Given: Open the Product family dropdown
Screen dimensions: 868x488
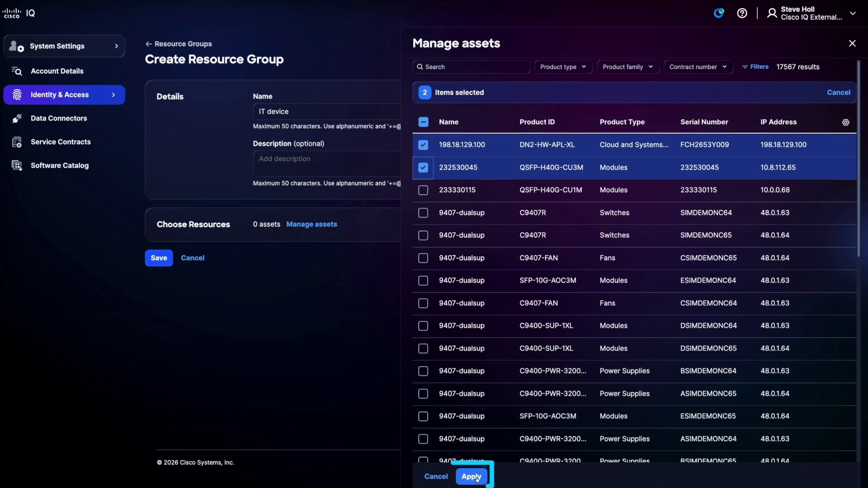Looking at the screenshot, I should [x=628, y=67].
